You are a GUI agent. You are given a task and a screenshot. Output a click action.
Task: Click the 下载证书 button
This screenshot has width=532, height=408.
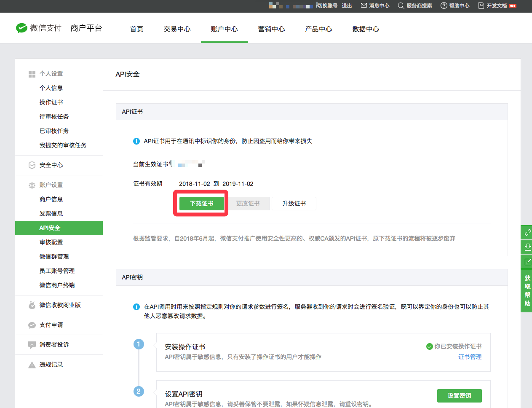(202, 204)
